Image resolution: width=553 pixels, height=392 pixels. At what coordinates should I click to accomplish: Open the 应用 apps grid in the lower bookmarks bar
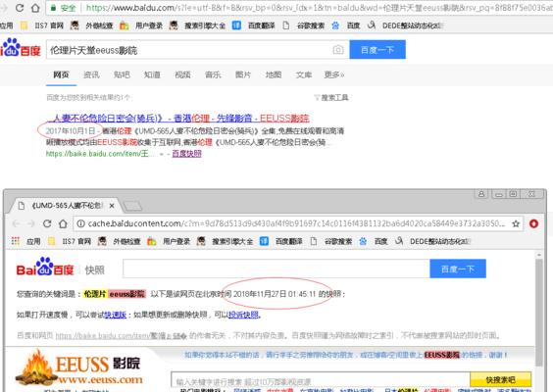tap(26, 241)
